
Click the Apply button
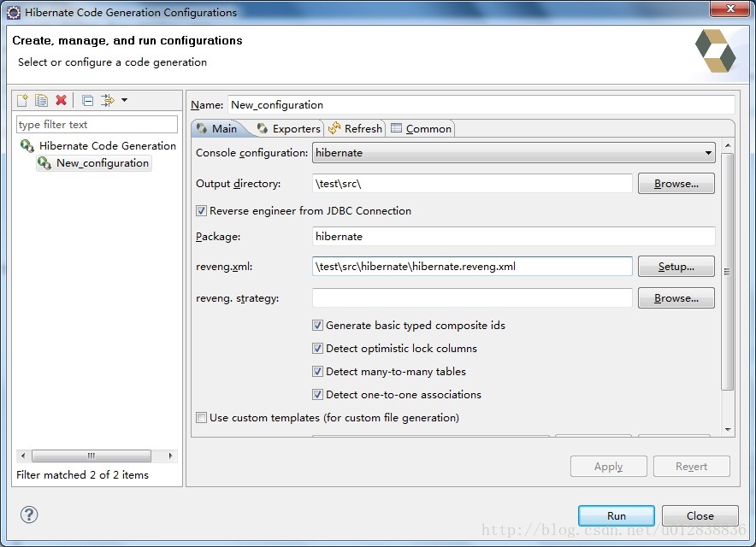click(608, 467)
